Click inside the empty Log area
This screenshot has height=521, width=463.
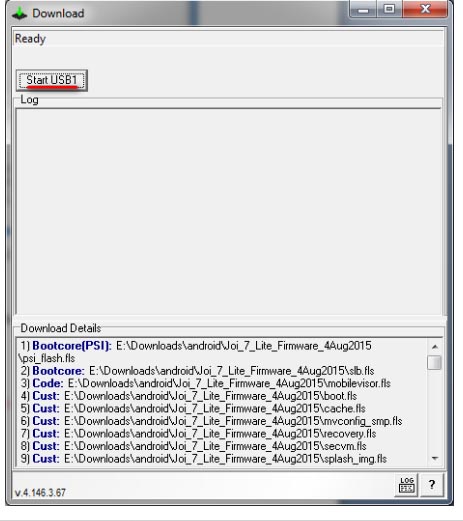(229, 211)
